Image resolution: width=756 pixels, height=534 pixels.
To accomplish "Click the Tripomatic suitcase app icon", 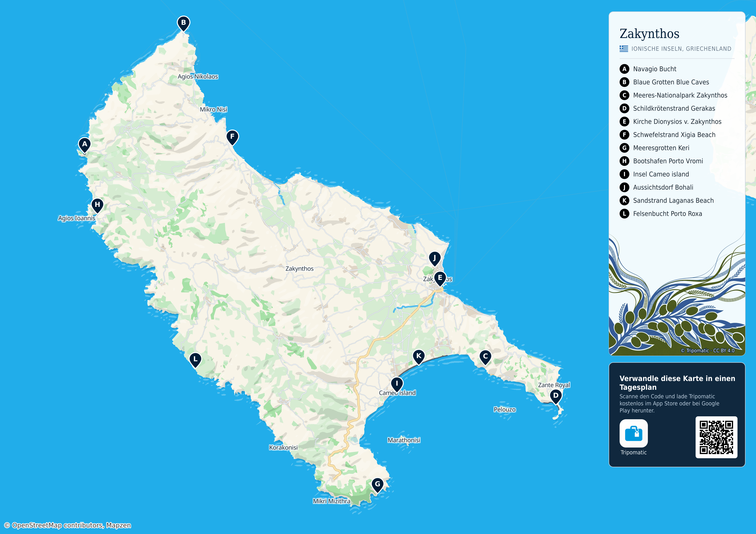I will point(633,433).
